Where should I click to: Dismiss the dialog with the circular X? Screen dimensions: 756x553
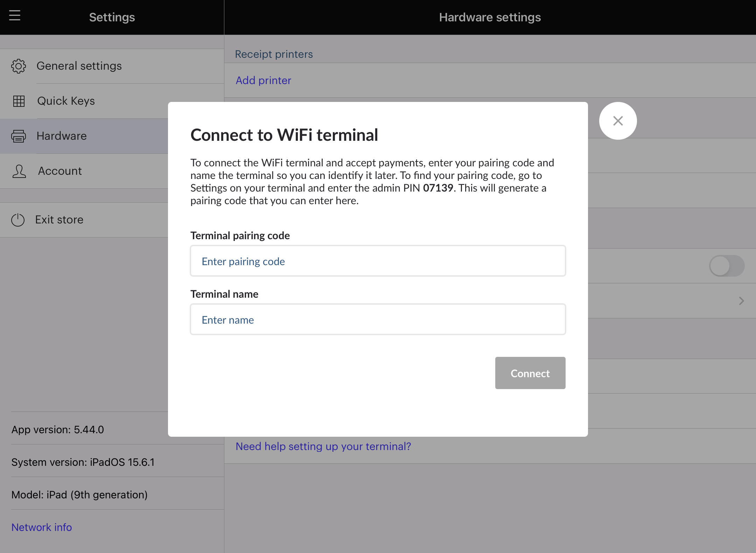tap(618, 120)
